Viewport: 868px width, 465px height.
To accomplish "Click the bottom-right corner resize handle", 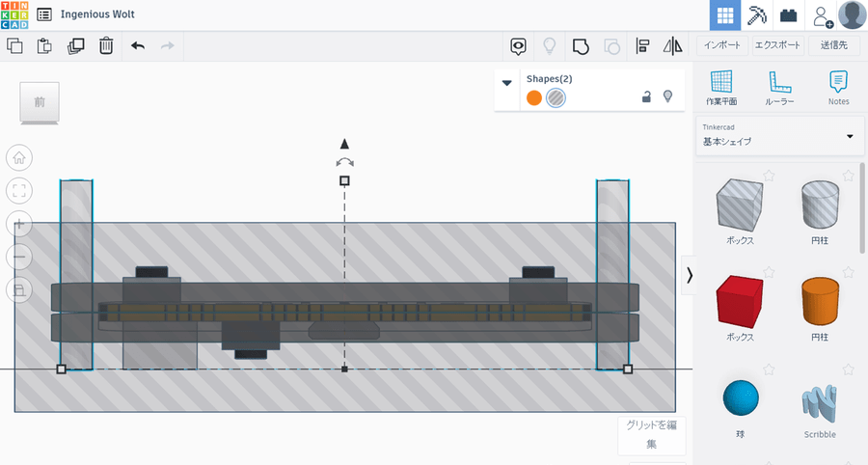I will pyautogui.click(x=628, y=369).
